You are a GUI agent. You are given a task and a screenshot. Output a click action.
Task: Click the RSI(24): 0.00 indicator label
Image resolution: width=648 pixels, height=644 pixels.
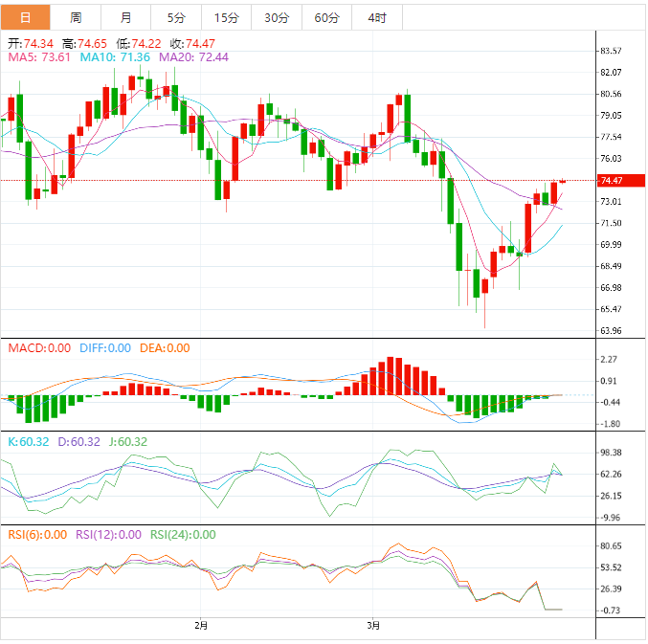pos(183,535)
